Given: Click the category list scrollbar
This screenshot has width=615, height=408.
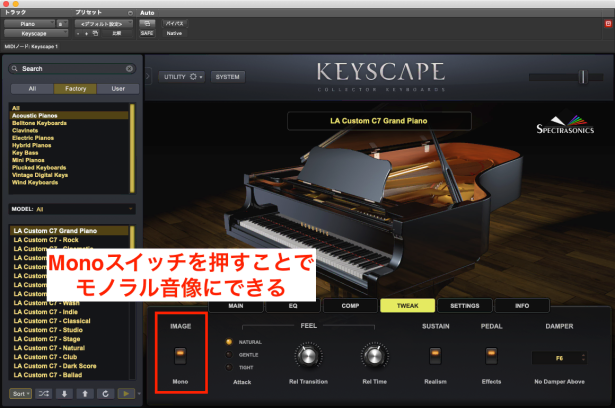Looking at the screenshot, I should click(132, 148).
